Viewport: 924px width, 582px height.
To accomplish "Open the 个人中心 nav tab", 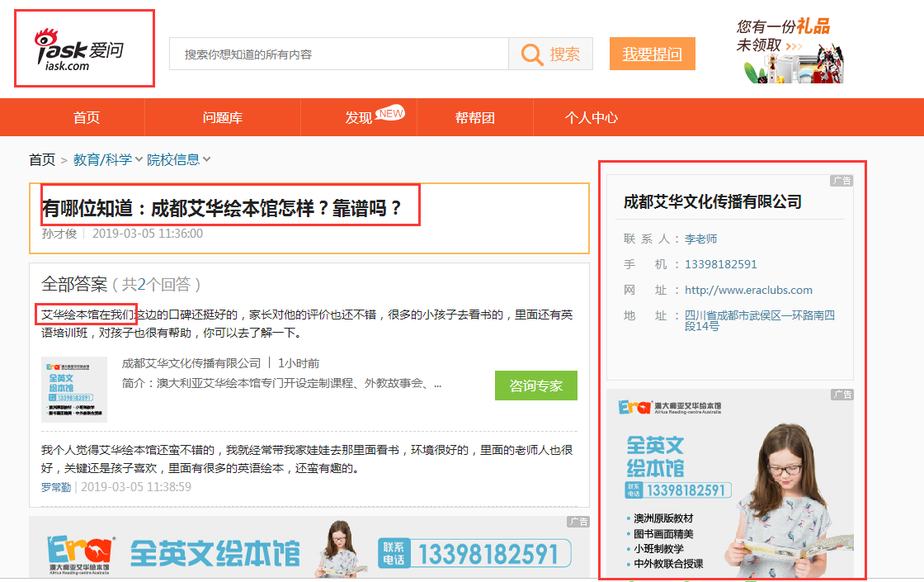I will coord(591,117).
